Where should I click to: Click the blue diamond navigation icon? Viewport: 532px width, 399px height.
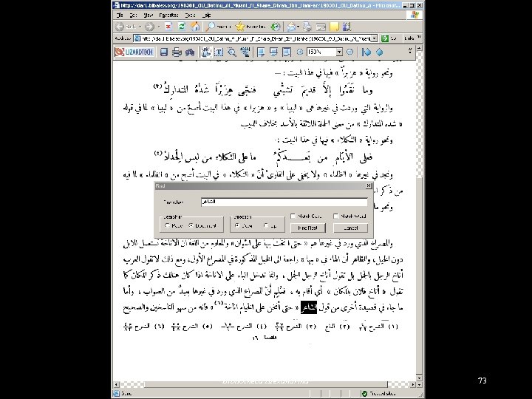click(x=379, y=52)
